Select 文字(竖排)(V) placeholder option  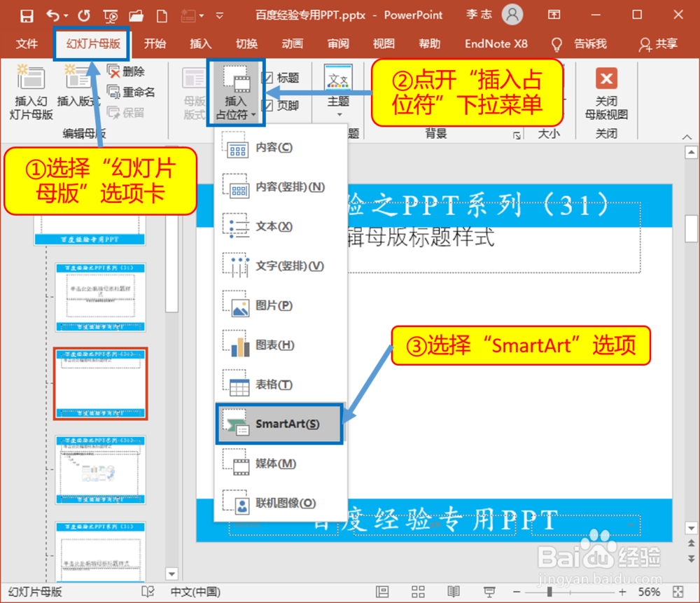click(281, 265)
